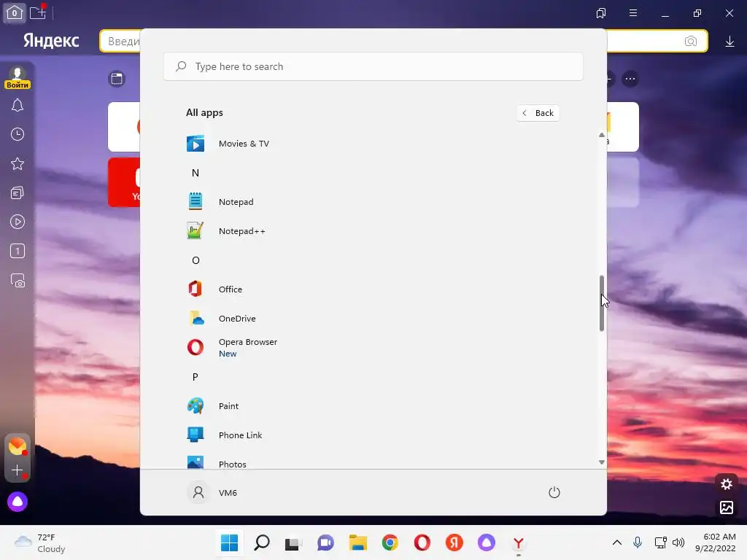
Task: Launch Opera Browser from Start menu
Action: (373, 348)
